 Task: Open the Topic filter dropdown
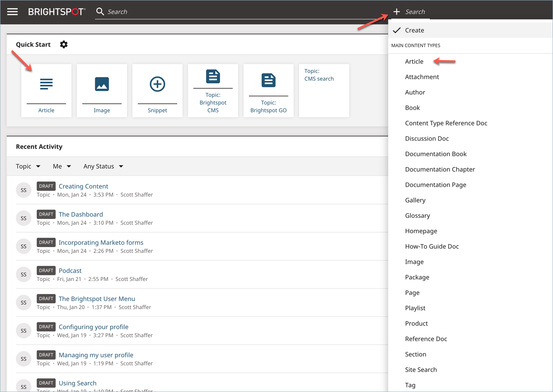click(x=28, y=166)
